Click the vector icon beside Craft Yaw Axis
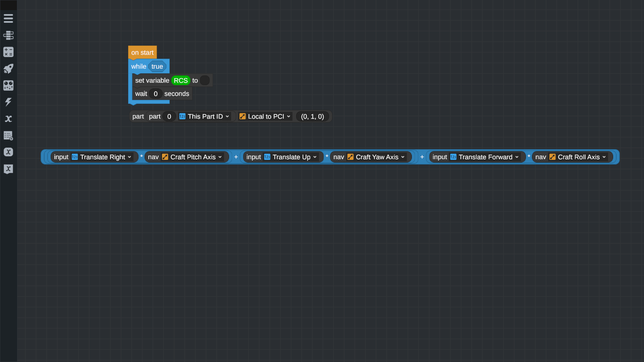This screenshot has width=644, height=362. 351,157
